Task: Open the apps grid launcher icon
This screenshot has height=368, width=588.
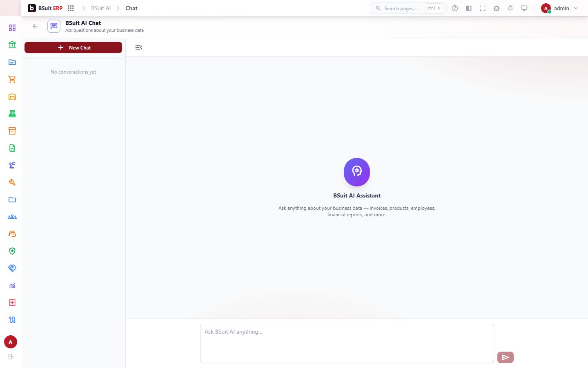Action: pos(71,8)
